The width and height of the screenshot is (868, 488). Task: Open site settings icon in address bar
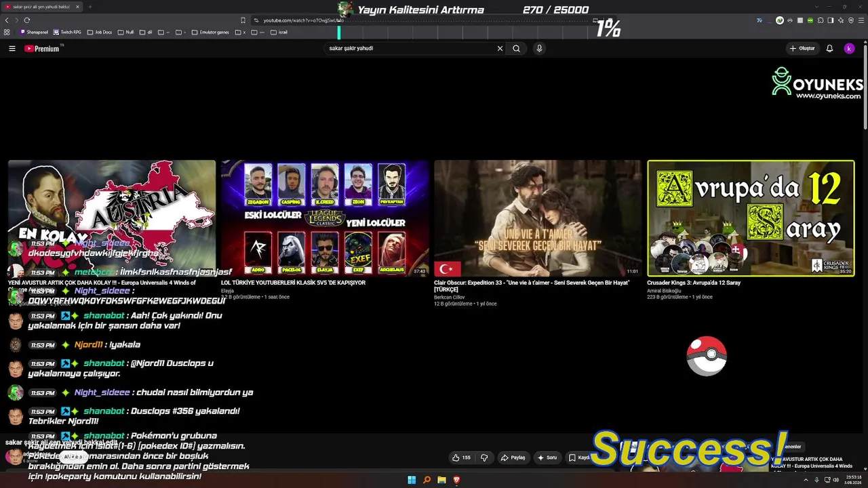(x=256, y=20)
